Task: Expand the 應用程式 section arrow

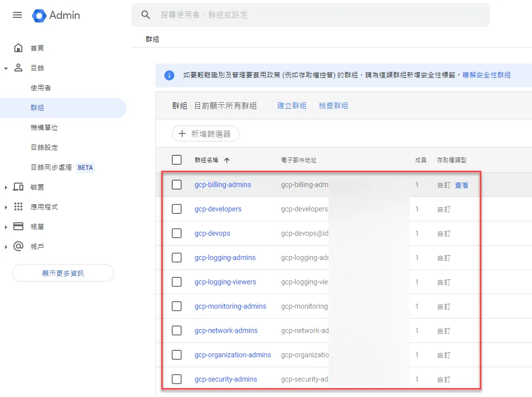Action: (6, 207)
